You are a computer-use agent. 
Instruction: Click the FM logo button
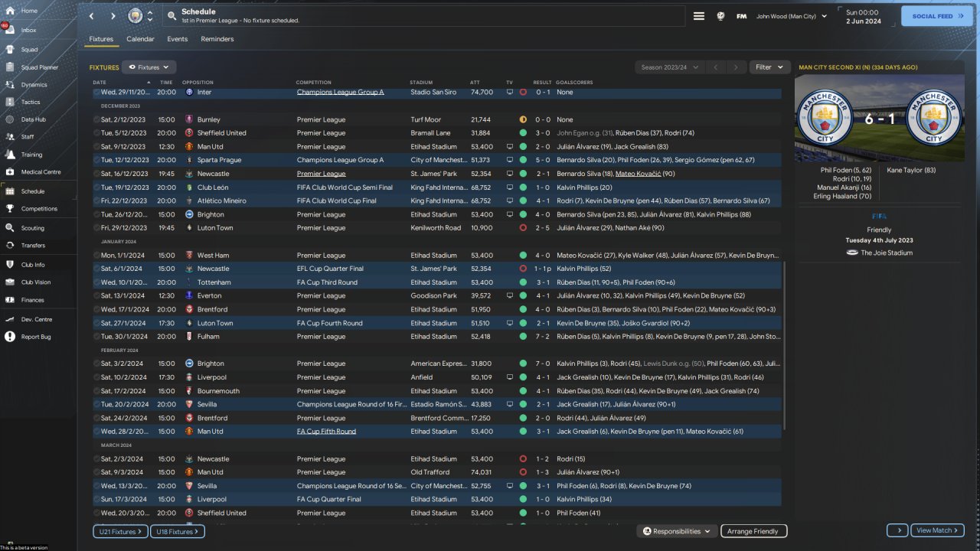coord(741,16)
